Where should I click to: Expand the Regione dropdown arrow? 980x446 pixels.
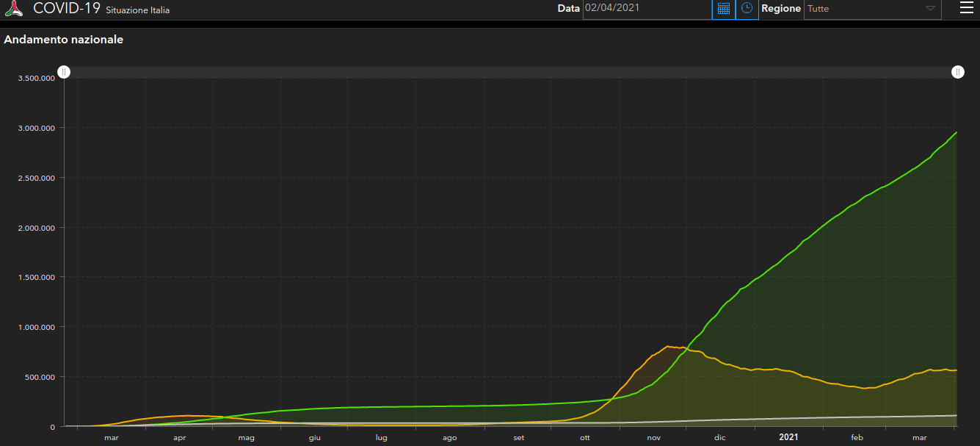point(930,9)
